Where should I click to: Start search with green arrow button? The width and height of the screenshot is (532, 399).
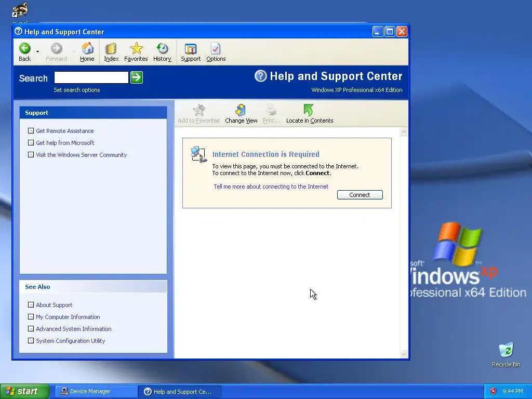tap(137, 77)
